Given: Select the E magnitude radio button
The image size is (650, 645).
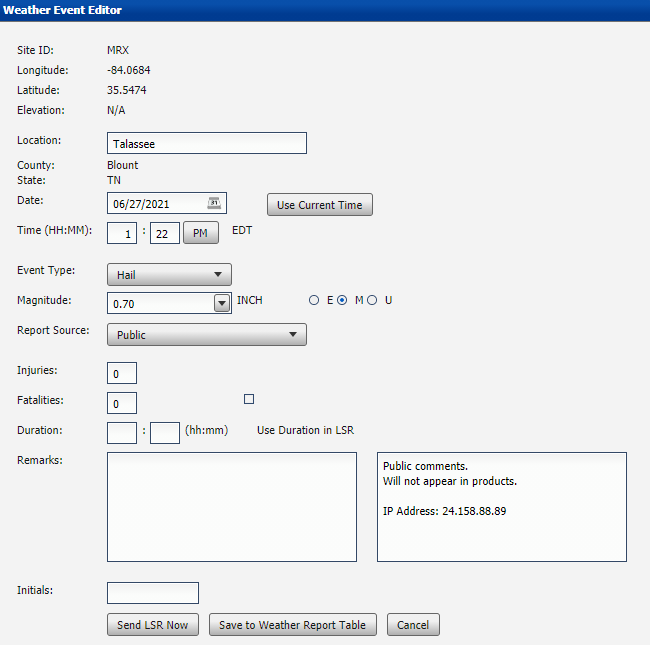Looking at the screenshot, I should pyautogui.click(x=315, y=300).
